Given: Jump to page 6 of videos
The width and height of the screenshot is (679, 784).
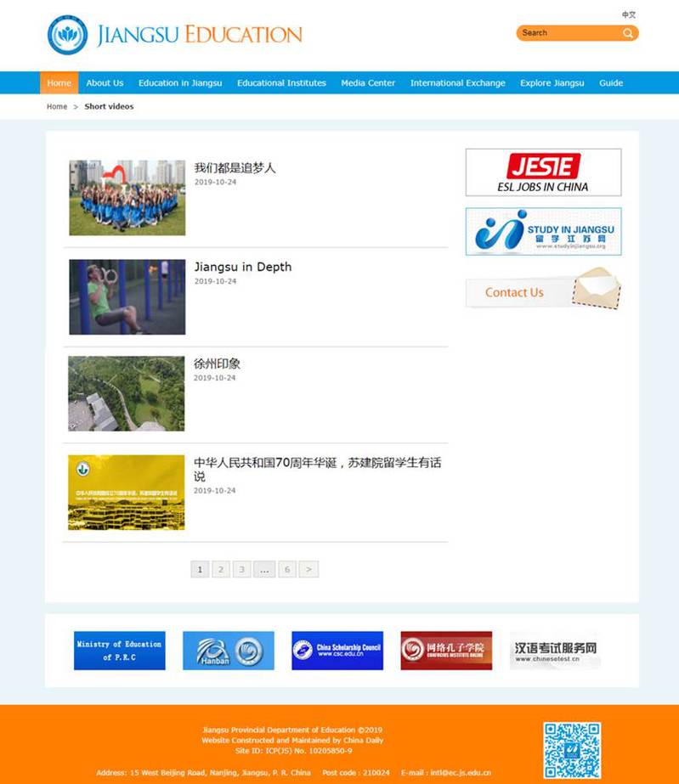Looking at the screenshot, I should coord(287,569).
